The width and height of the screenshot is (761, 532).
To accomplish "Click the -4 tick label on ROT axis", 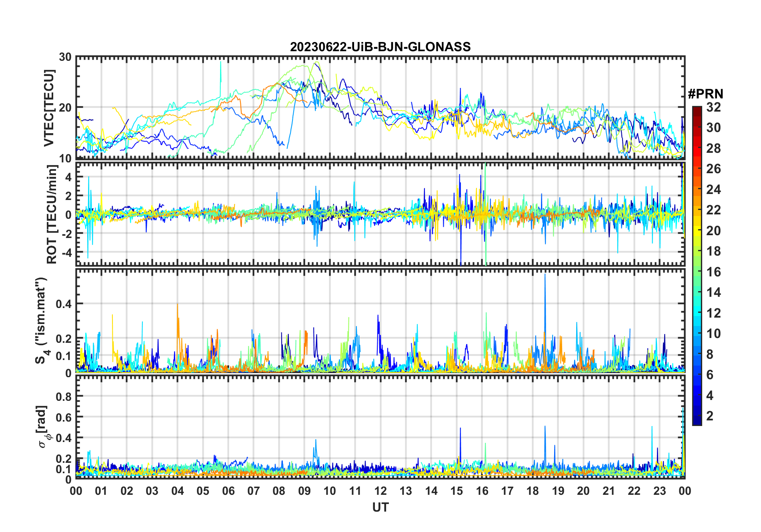I will (66, 253).
